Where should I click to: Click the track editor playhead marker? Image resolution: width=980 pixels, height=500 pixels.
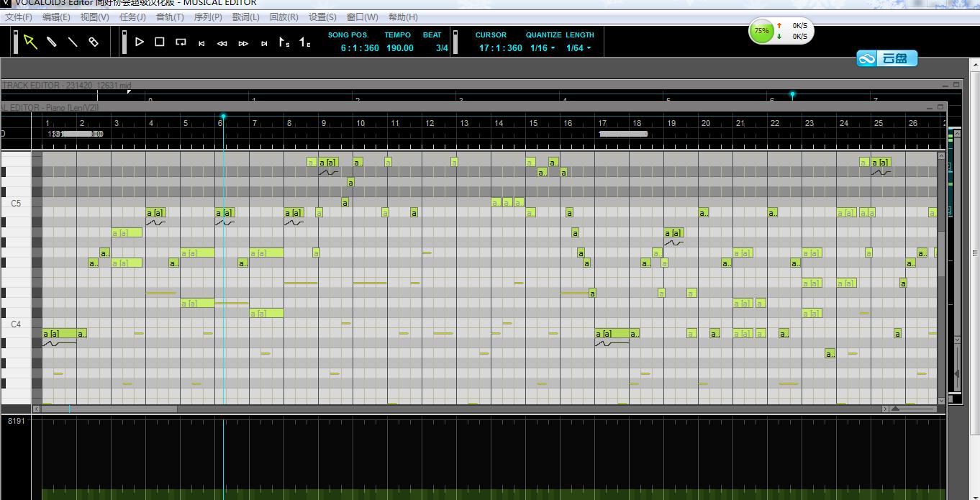(x=792, y=94)
